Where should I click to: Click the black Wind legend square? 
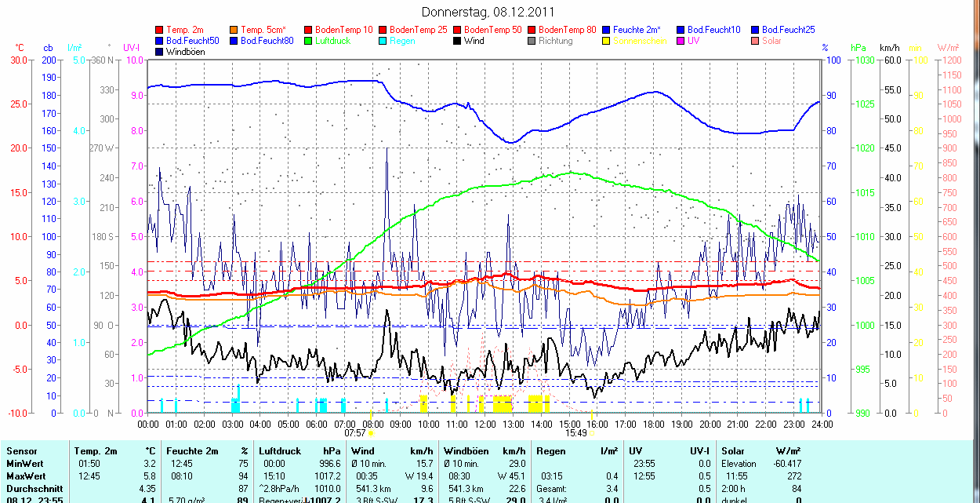click(458, 41)
